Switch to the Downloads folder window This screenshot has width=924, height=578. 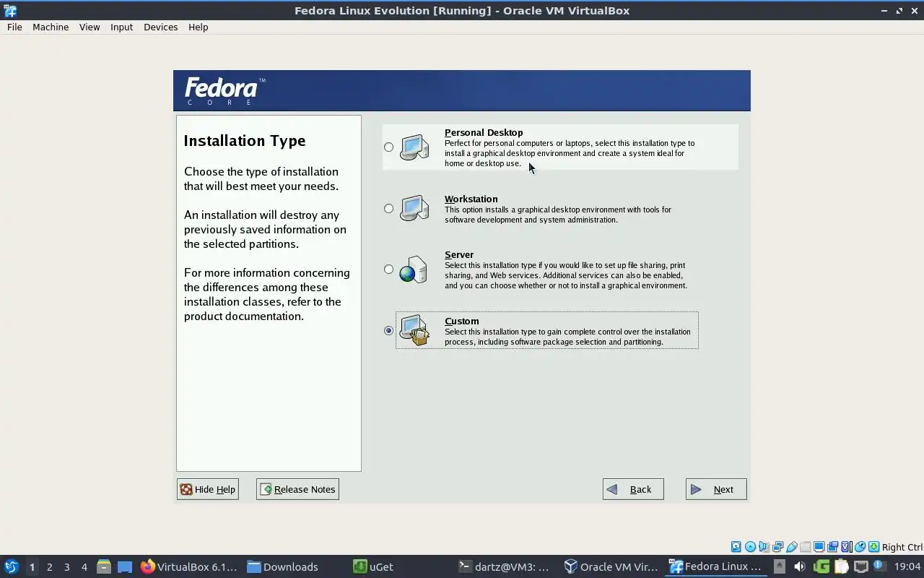[283, 566]
